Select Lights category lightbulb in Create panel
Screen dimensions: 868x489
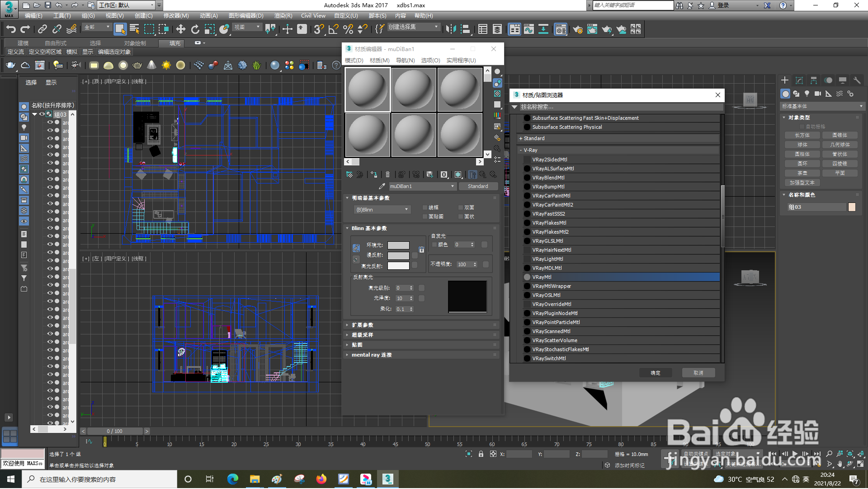807,94
